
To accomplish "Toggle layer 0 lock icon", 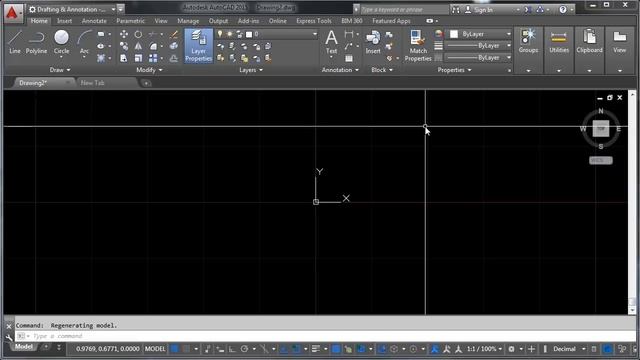I will tap(240, 34).
